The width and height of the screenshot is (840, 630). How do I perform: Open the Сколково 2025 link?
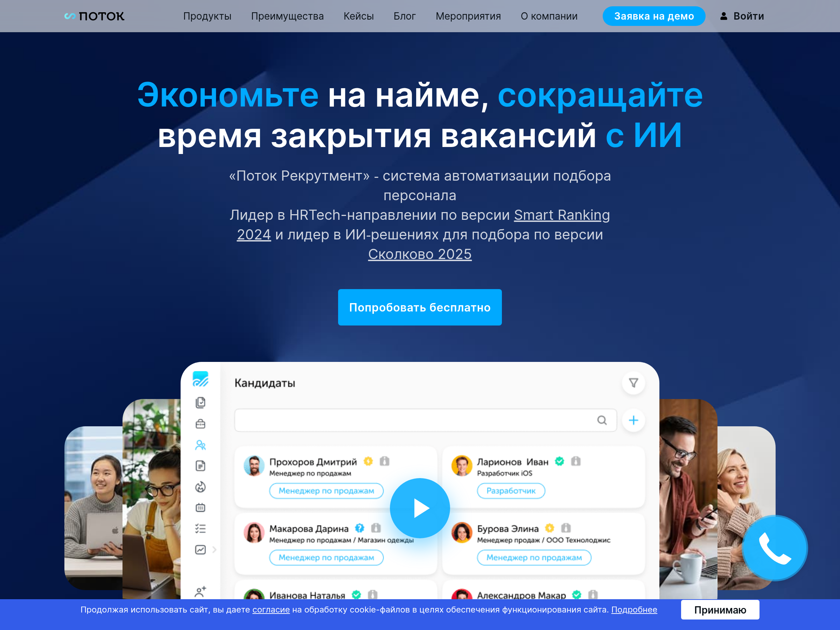coord(420,254)
